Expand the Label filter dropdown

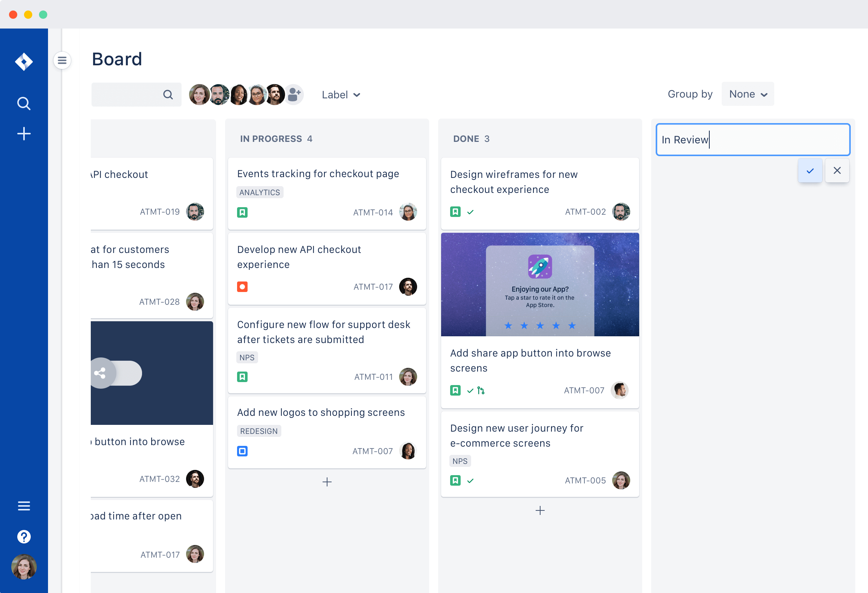coord(341,95)
